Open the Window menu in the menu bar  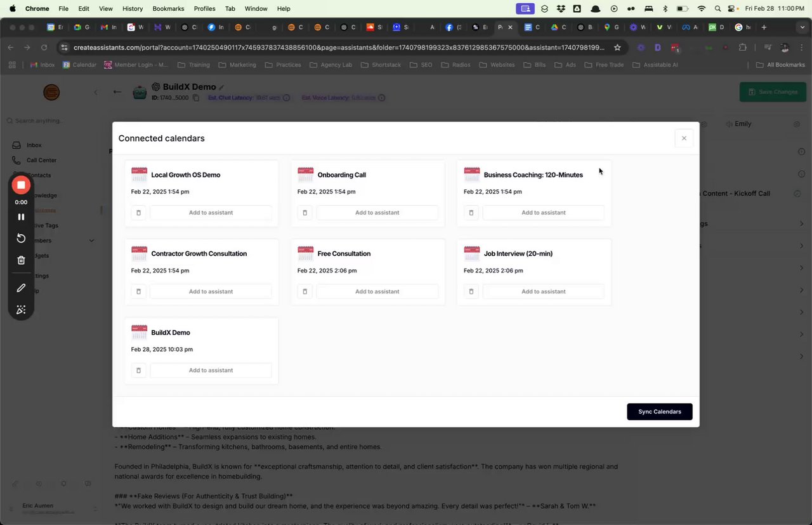click(256, 8)
